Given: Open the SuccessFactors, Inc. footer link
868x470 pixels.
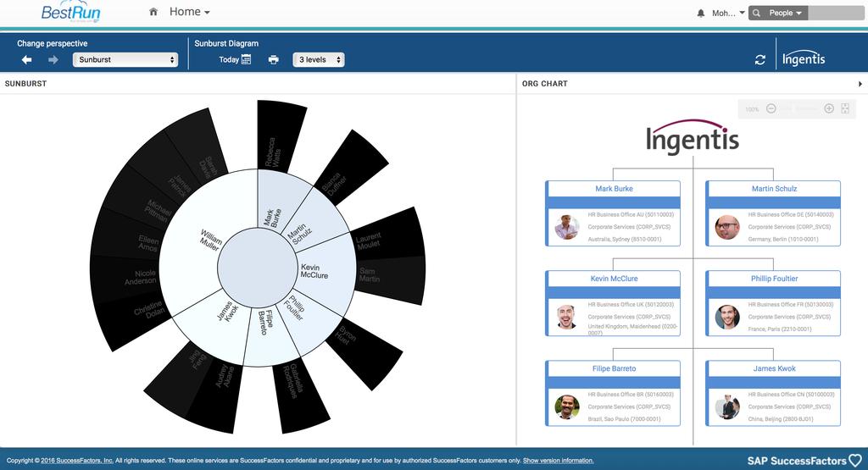Looking at the screenshot, I should [77, 460].
